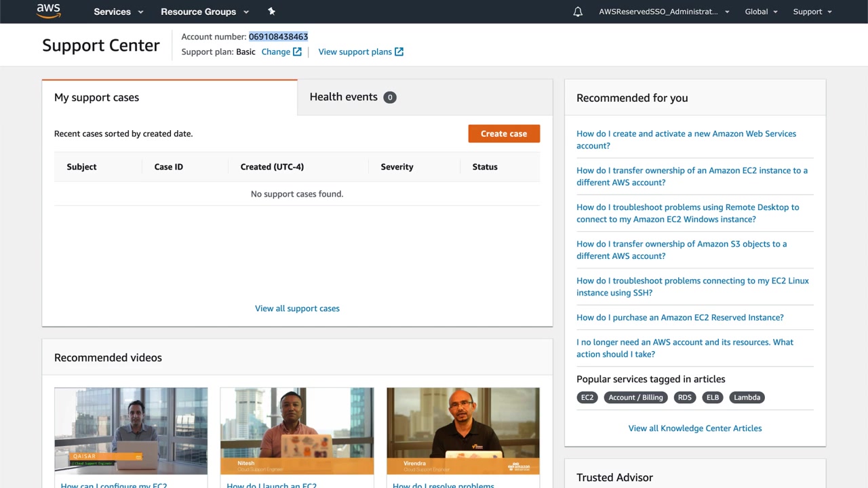Open article on purchasing EC2 Reserved Instance
The image size is (868, 488).
pyautogui.click(x=680, y=317)
